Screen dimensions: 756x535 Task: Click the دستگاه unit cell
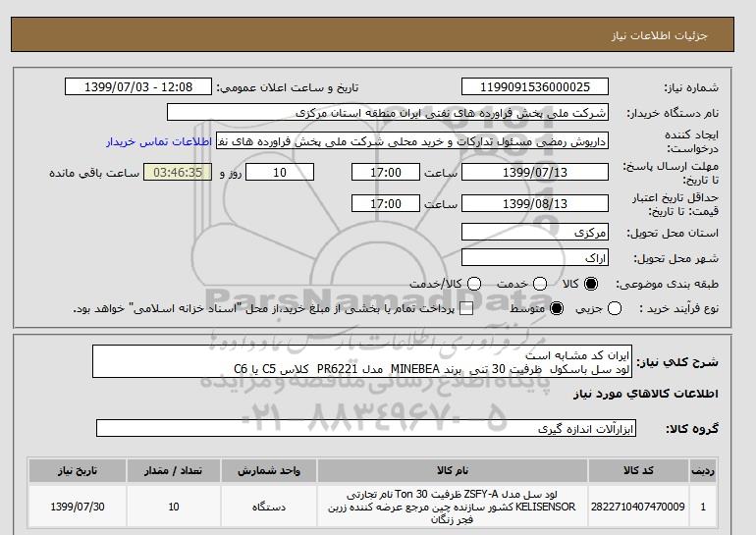point(269,507)
